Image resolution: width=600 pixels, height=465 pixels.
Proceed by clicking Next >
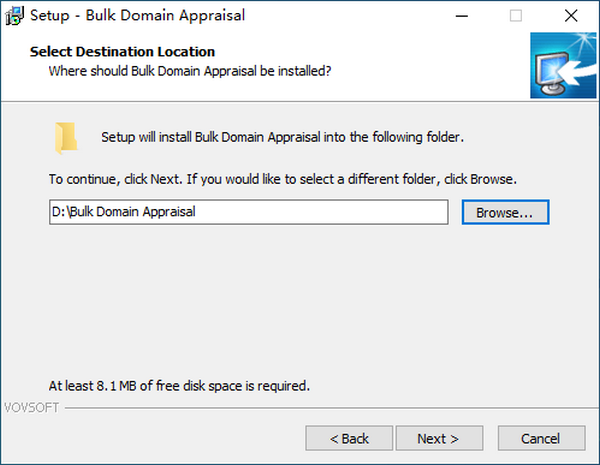point(438,438)
